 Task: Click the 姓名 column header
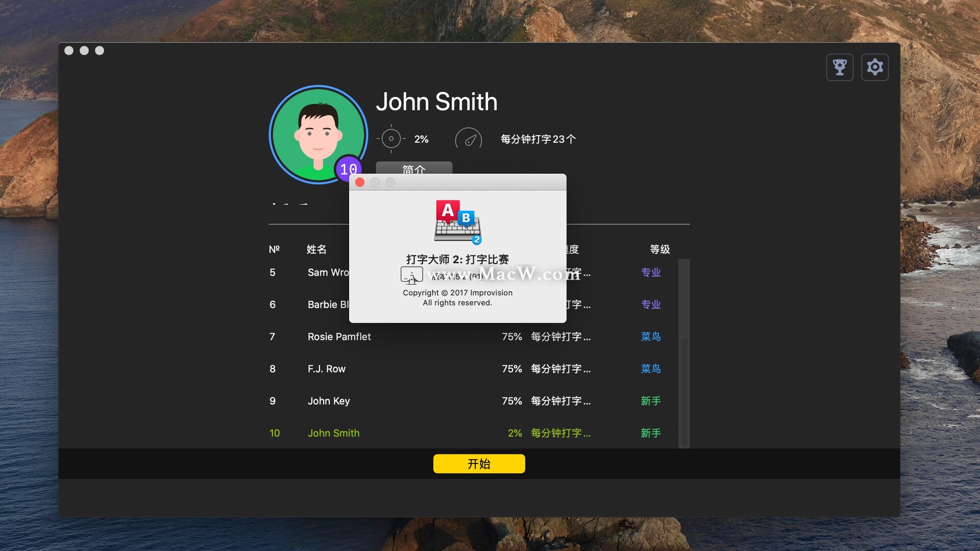pos(316,249)
